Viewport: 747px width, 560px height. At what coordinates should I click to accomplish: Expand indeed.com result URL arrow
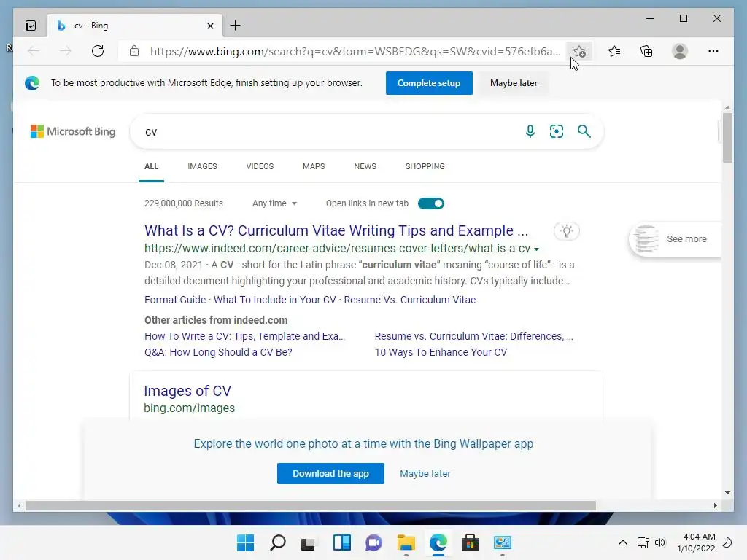pos(536,249)
